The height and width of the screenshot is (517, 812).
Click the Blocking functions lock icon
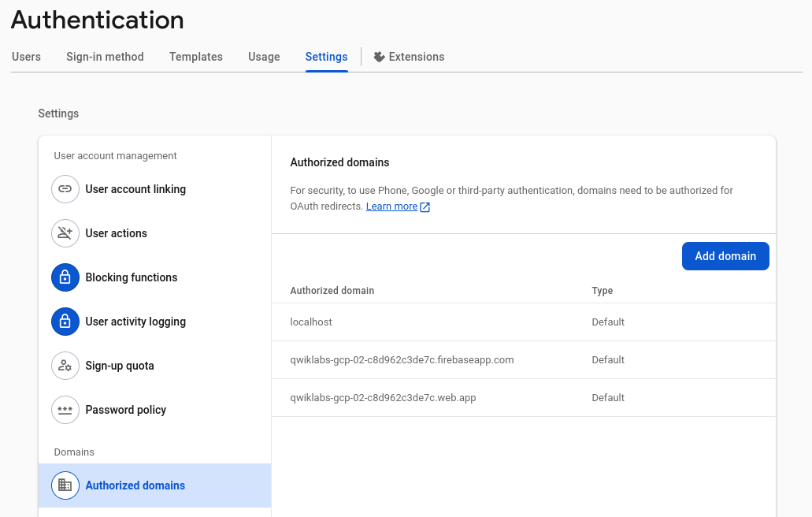tap(65, 277)
